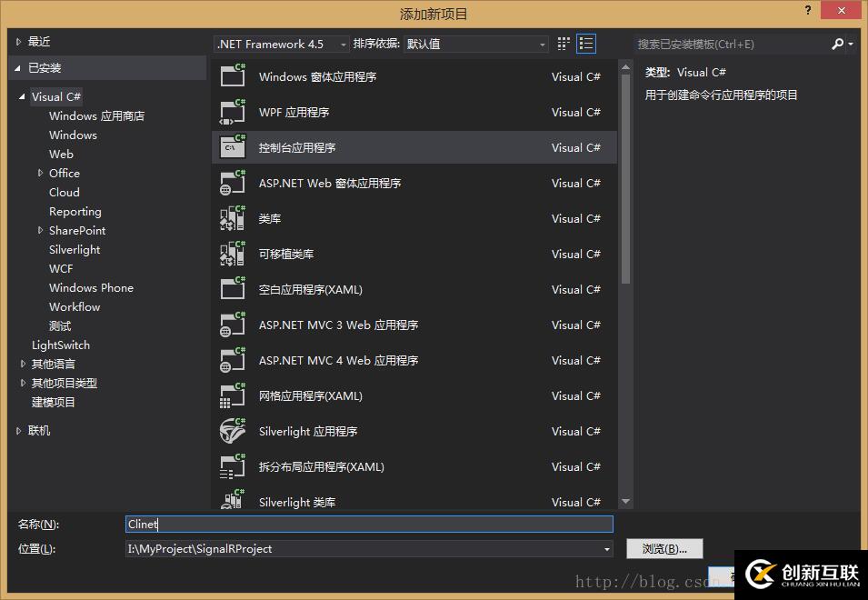Switch to small icons view
The width and height of the screenshot is (868, 600).
(564, 44)
